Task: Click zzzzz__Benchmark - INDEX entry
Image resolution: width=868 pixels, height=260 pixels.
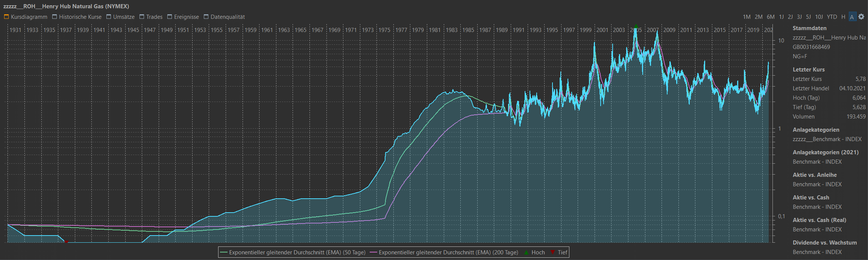Action: coord(827,139)
